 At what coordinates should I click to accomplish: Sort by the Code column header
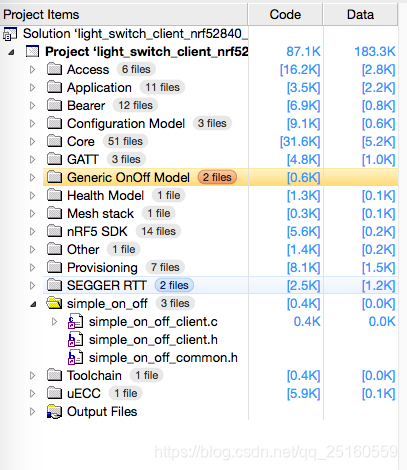point(285,15)
